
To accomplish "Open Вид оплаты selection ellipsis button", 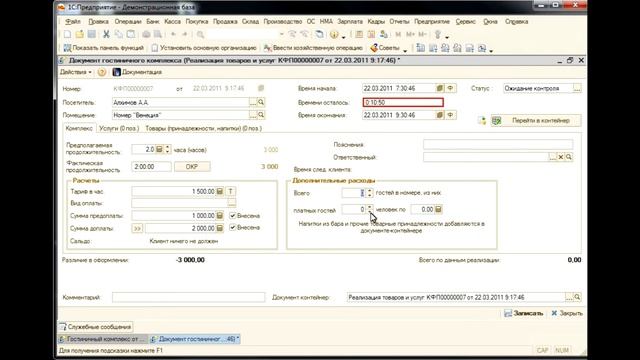I will (x=231, y=203).
